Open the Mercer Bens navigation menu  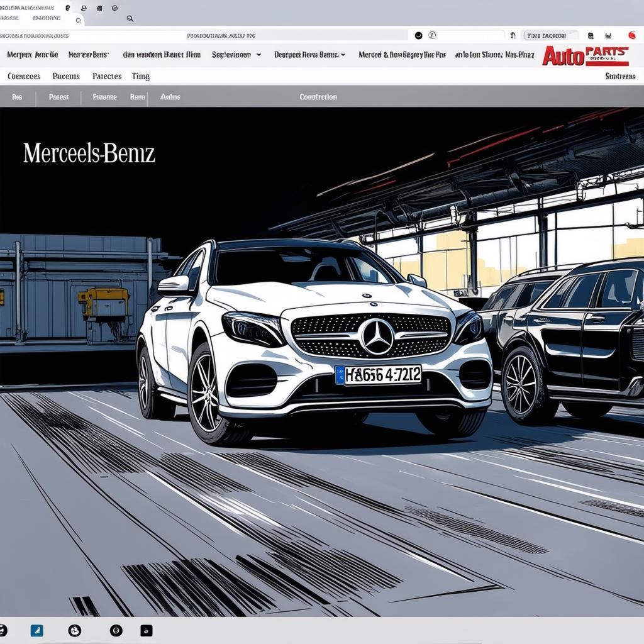(89, 55)
